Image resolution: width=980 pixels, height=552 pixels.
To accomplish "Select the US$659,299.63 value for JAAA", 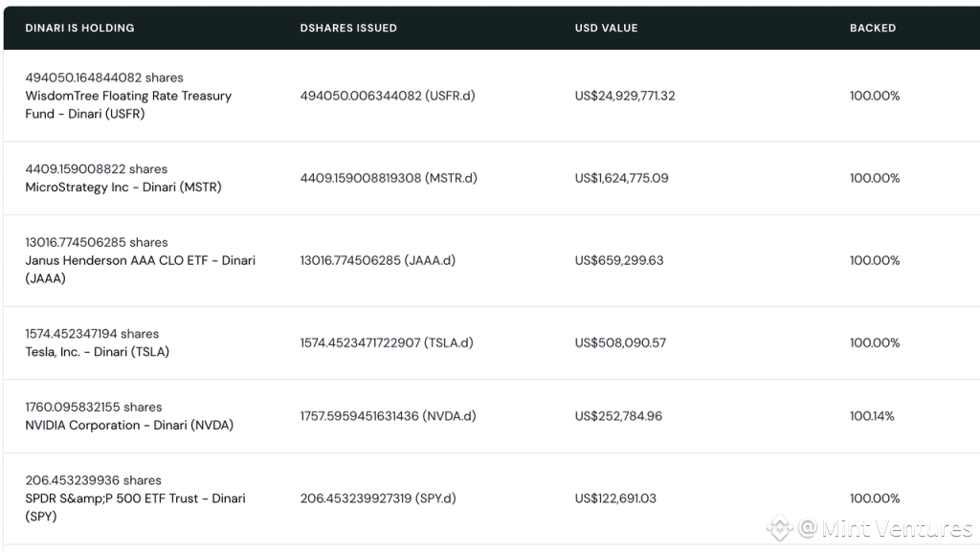I will [619, 260].
